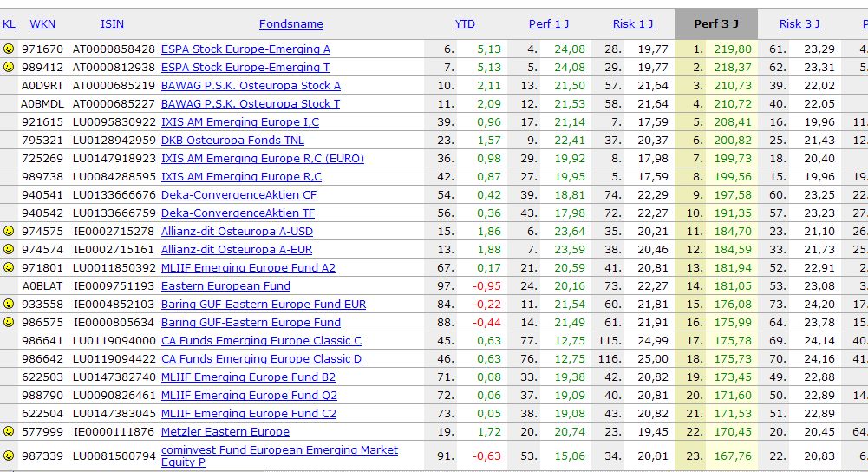Sort by Fondsname column header
The image size is (868, 472).
[291, 23]
